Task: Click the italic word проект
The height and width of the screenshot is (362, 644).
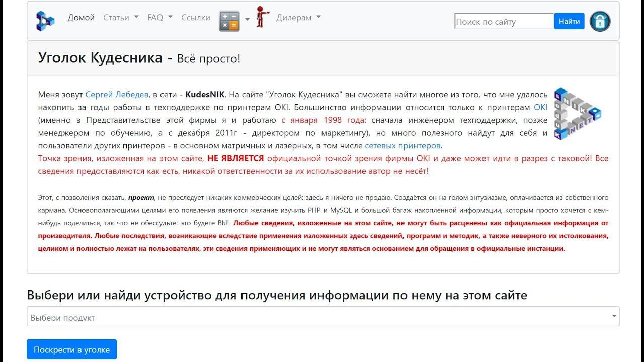Action: 141,197
